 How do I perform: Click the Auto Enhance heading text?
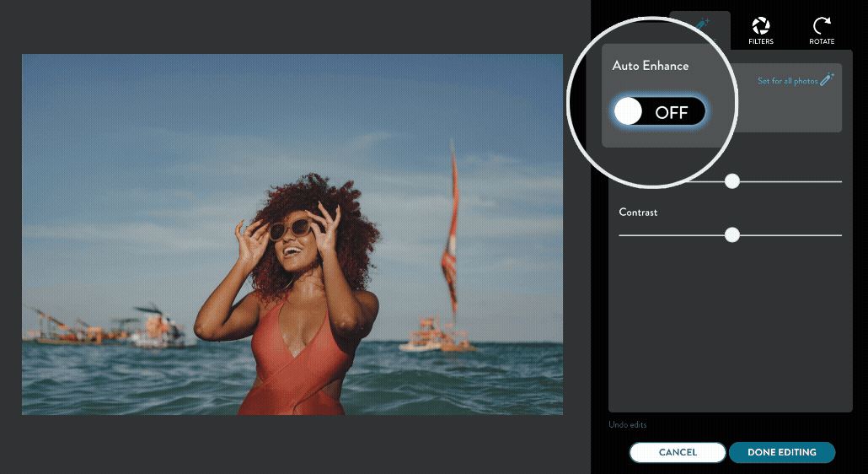[x=650, y=66]
